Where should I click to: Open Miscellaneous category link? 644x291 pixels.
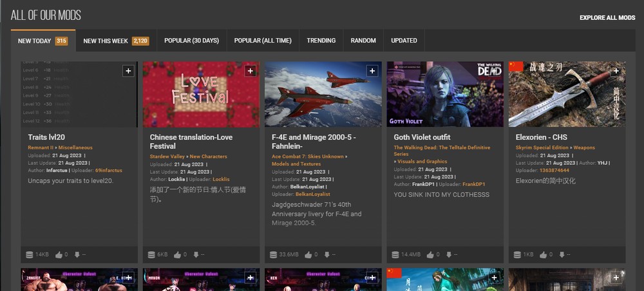[75, 147]
